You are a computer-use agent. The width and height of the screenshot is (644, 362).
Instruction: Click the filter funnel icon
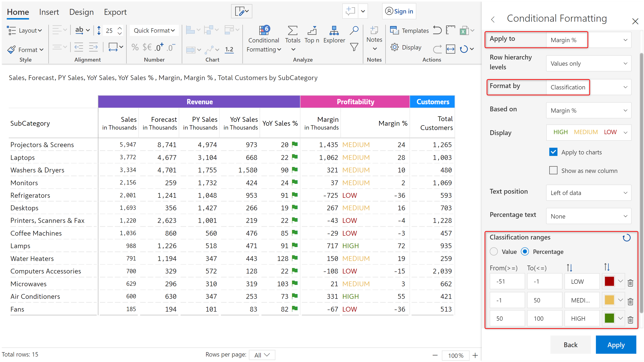[x=354, y=47]
